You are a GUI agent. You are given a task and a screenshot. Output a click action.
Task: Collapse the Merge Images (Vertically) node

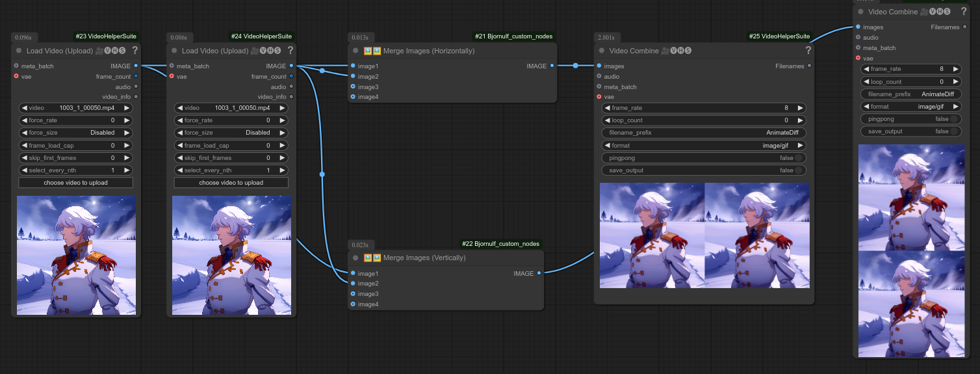pos(355,258)
